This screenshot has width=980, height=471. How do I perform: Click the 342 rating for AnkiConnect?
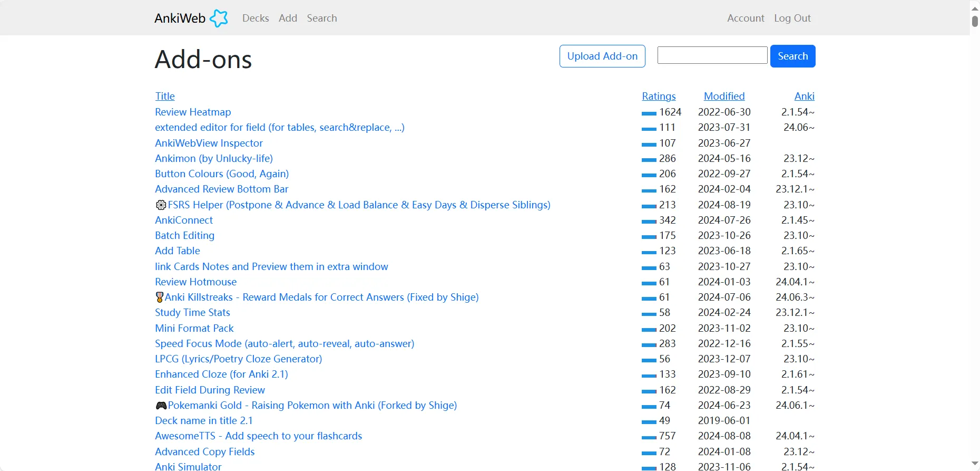pyautogui.click(x=667, y=220)
